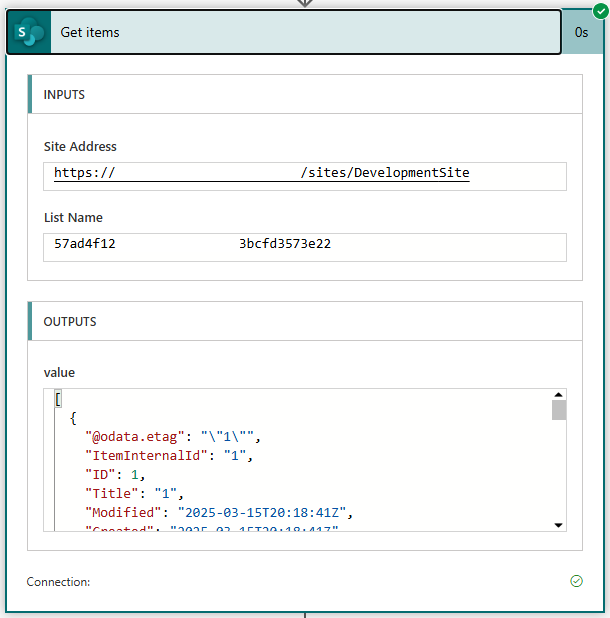
Task: Click the connection status check icon
Action: tap(576, 581)
